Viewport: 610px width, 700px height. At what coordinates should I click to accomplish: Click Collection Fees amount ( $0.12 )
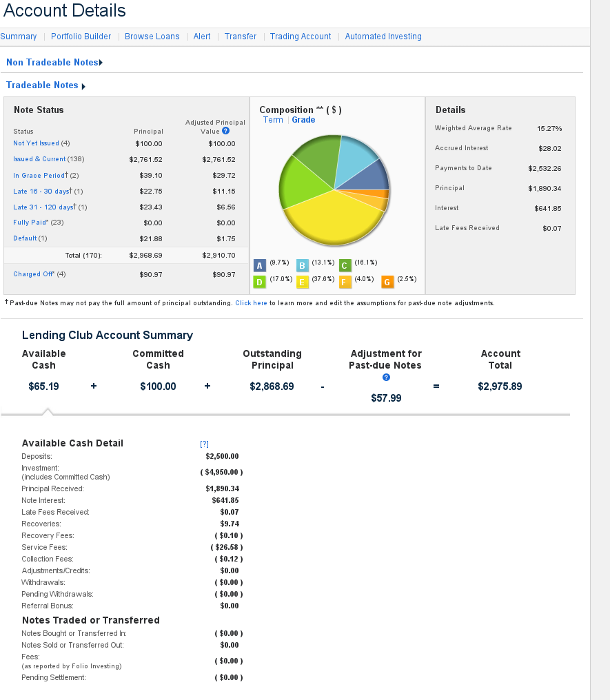(x=229, y=559)
